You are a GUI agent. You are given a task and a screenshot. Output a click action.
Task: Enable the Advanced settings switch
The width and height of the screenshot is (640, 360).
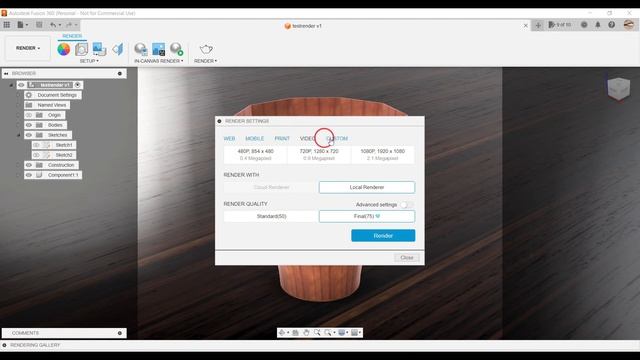(406, 205)
